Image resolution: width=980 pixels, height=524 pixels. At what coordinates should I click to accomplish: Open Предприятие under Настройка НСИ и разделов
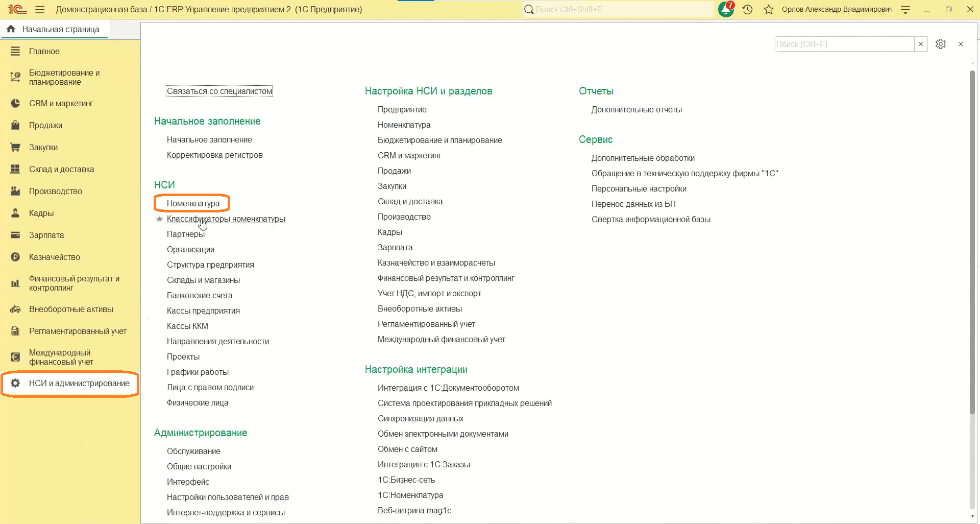point(402,109)
